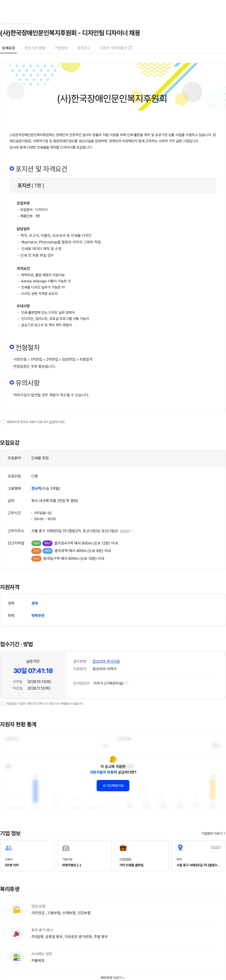Viewport: 226px width, 980px height.
Task: Click info icon beside 채용정보에 잘못된 내용 notice
Action: point(3,422)
